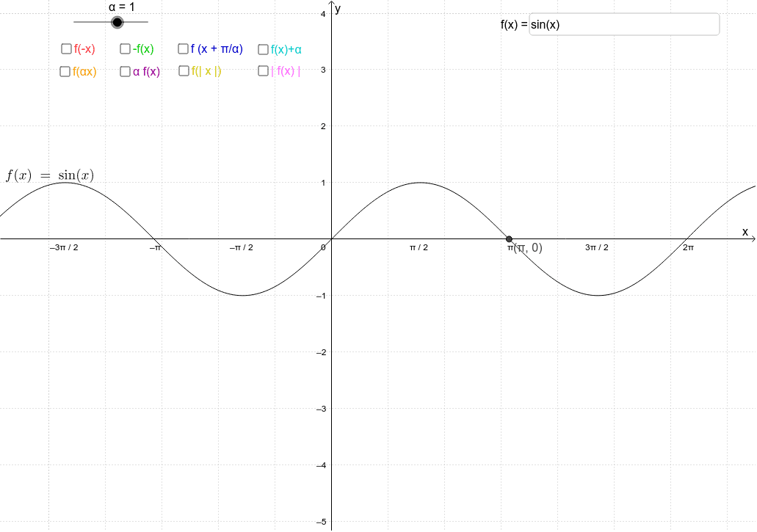This screenshot has width=757, height=532.
Task: Click the π / 2 x-axis tick label
Action: (419, 247)
